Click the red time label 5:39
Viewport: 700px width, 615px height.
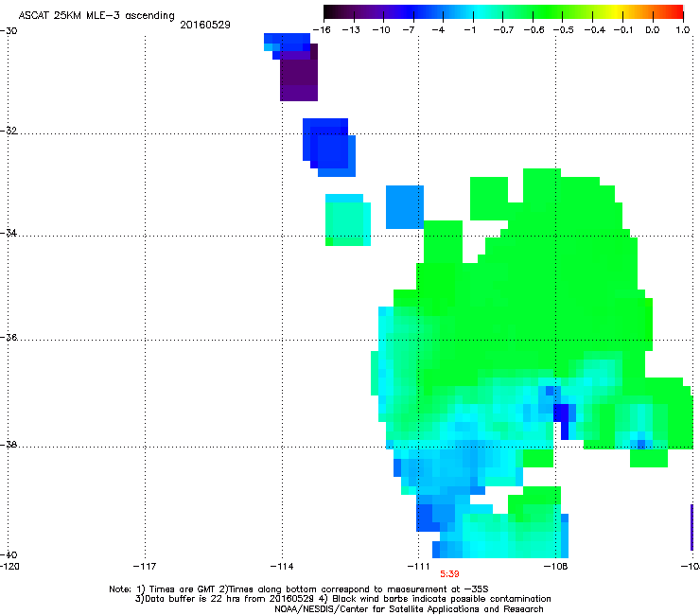click(449, 574)
